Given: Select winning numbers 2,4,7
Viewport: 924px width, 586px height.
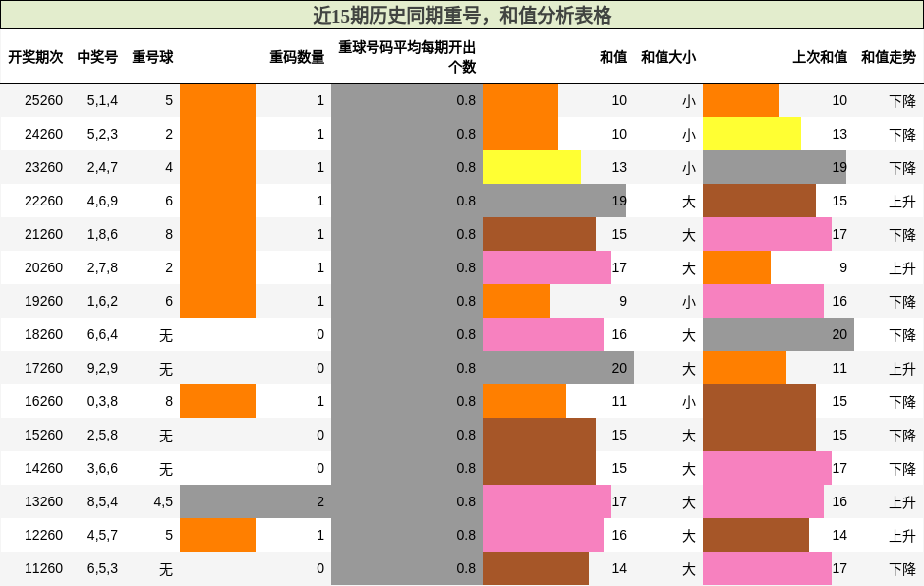Looking at the screenshot, I should click(102, 167).
